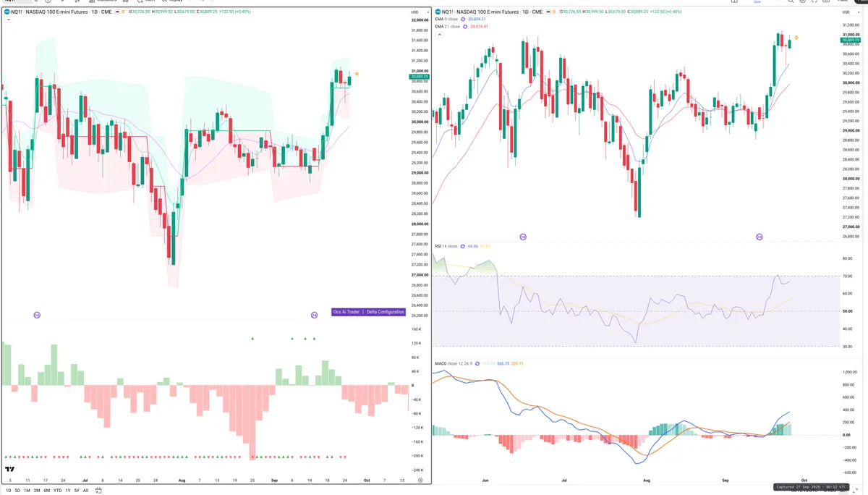Open the Ocs Ai Trader Delta Configuration button
Viewport: 868px width, 495px height.
[367, 312]
